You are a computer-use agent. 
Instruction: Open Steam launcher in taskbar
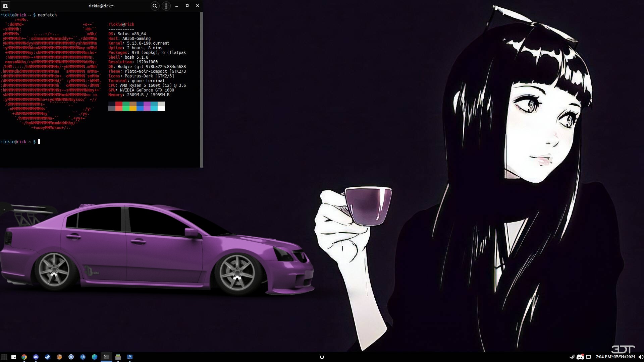(48, 357)
